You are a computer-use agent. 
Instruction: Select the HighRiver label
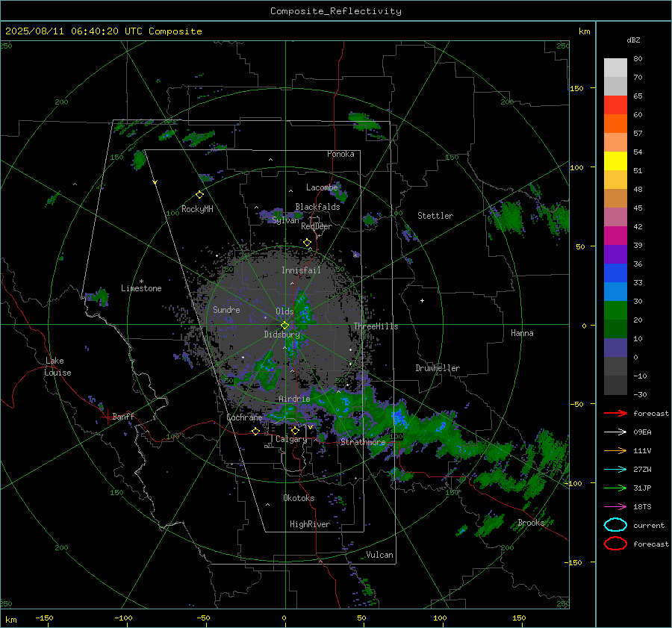click(310, 524)
